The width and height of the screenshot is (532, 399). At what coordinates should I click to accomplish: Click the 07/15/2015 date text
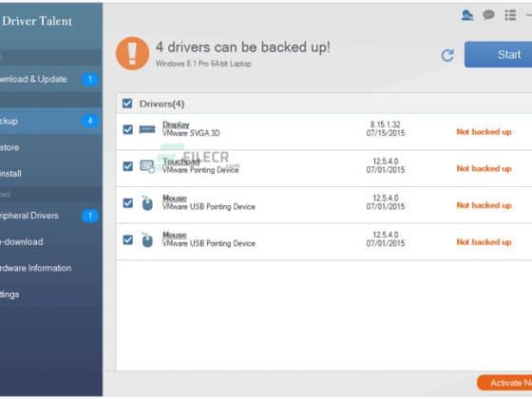(x=386, y=133)
